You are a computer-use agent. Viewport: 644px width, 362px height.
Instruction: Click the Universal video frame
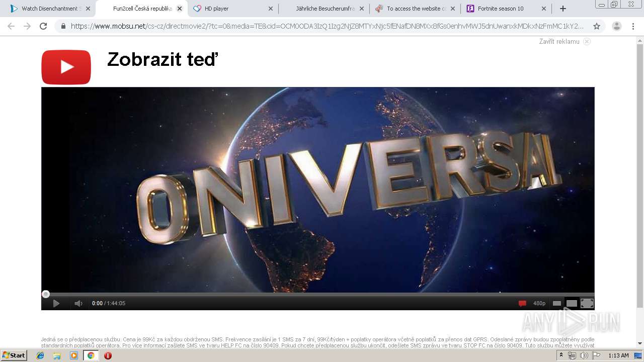318,190
